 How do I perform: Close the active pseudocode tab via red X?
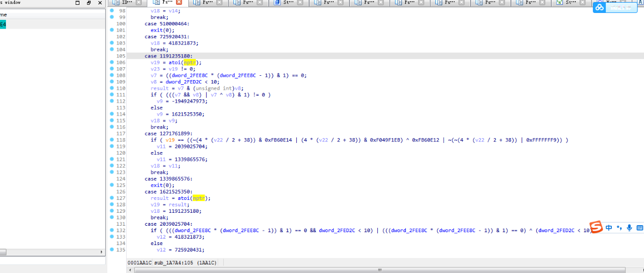(179, 3)
